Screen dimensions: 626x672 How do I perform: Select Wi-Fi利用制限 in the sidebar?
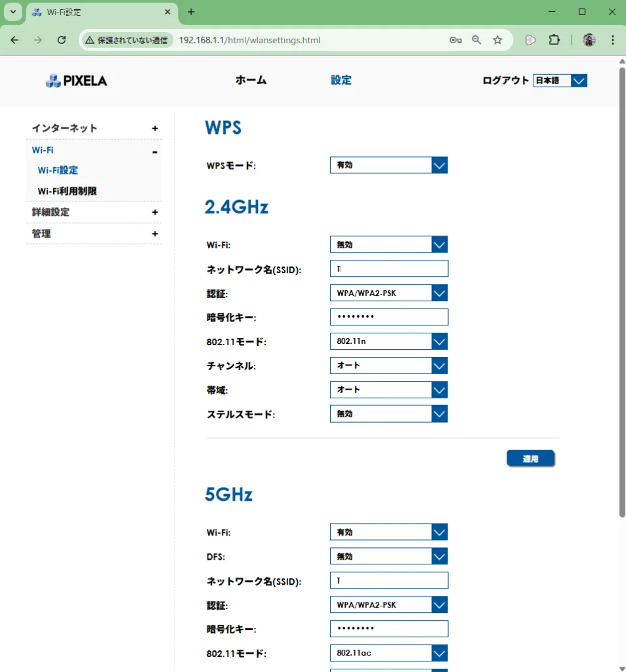(68, 191)
